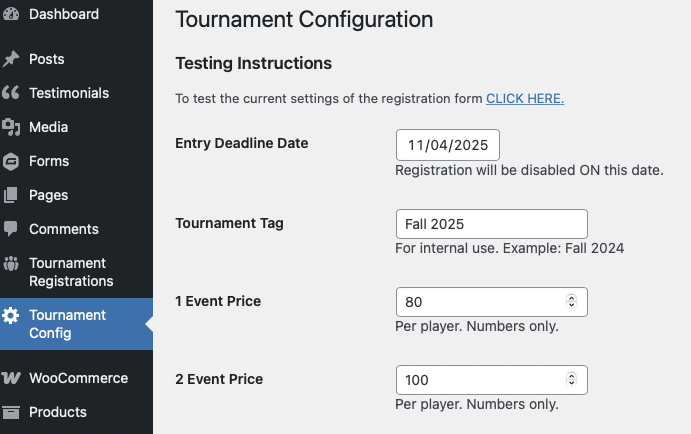
Task: Click the Forms sidebar icon
Action: [x=11, y=161]
